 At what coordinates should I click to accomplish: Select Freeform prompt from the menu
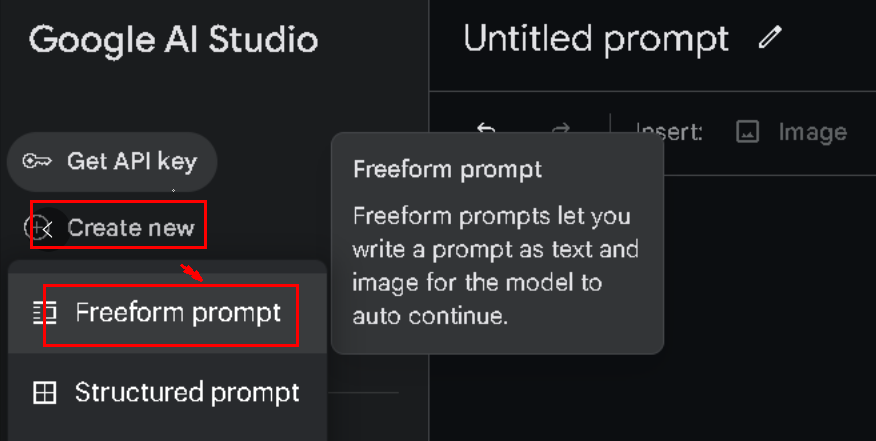click(x=168, y=313)
